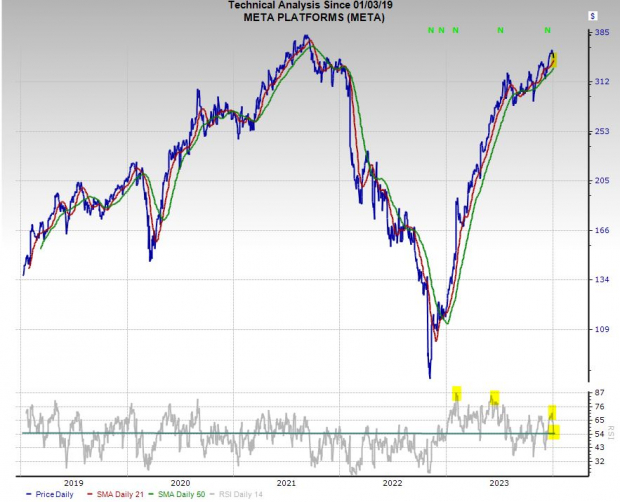This screenshot has width=620, height=502.
Task: Click the rightmost green N marker
Action: pos(547,30)
